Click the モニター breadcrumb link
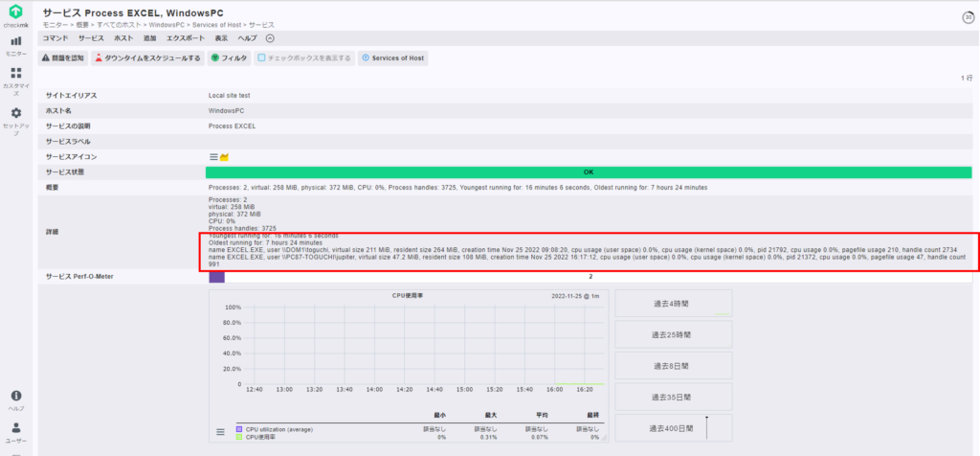Image resolution: width=980 pixels, height=456 pixels. 54,25
